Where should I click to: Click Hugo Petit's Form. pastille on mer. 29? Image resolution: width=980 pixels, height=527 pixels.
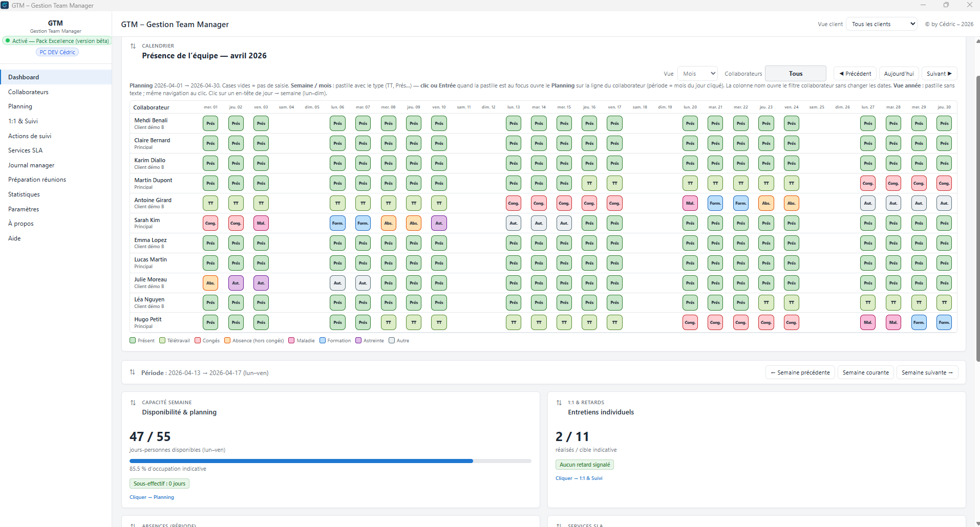point(919,322)
